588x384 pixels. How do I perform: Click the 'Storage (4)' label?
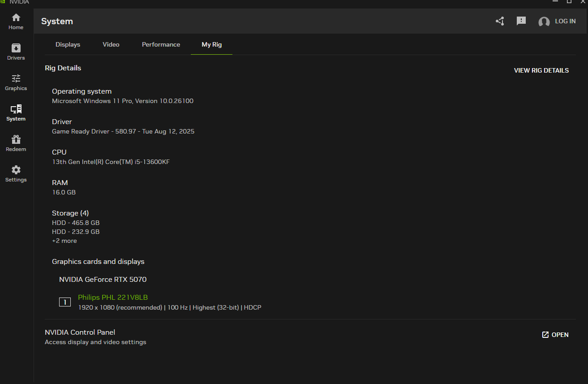(70, 213)
